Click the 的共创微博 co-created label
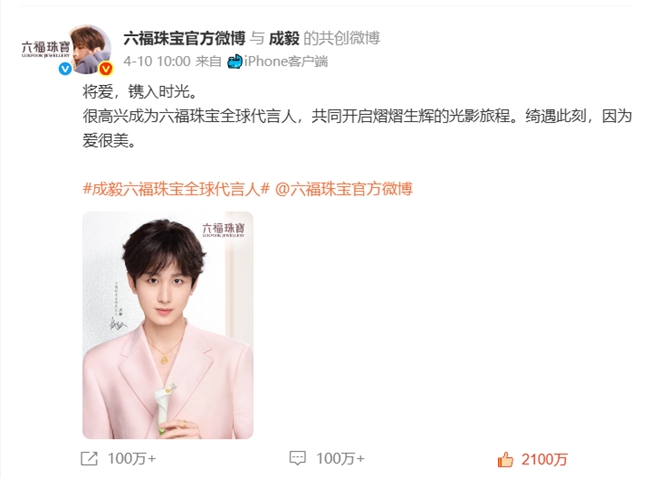Image resolution: width=650 pixels, height=478 pixels. (342, 38)
